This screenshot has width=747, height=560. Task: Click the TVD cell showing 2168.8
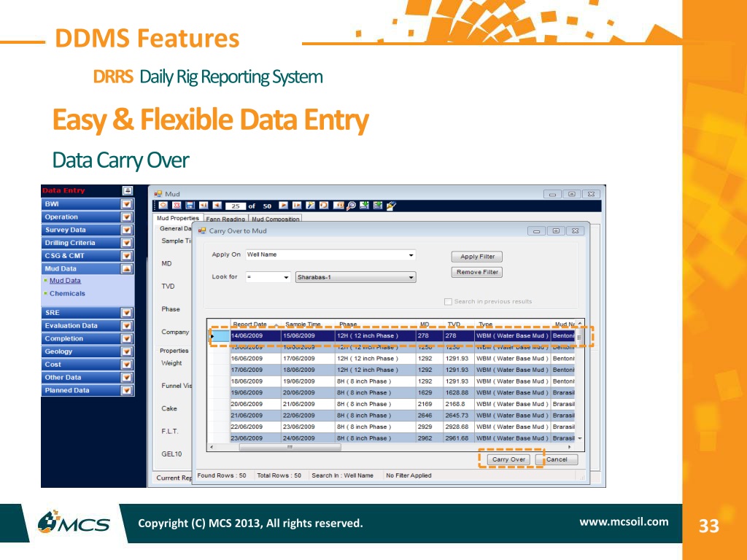(x=459, y=404)
